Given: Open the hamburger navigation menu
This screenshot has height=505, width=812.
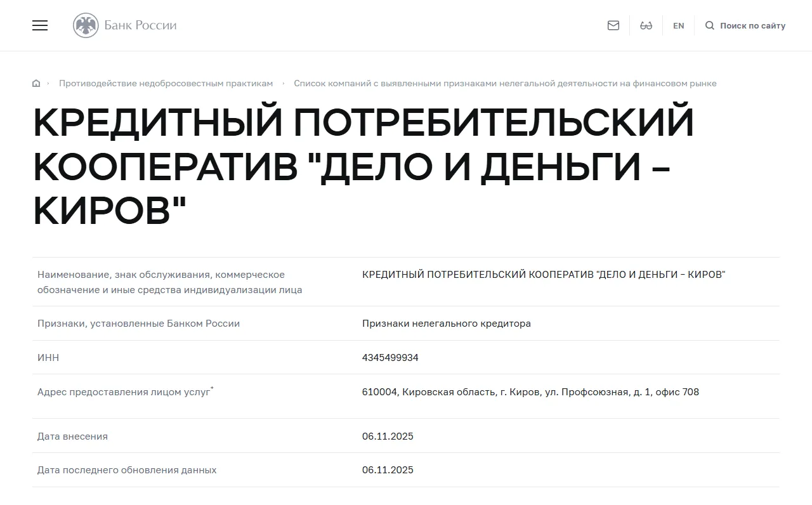Looking at the screenshot, I should (x=40, y=25).
